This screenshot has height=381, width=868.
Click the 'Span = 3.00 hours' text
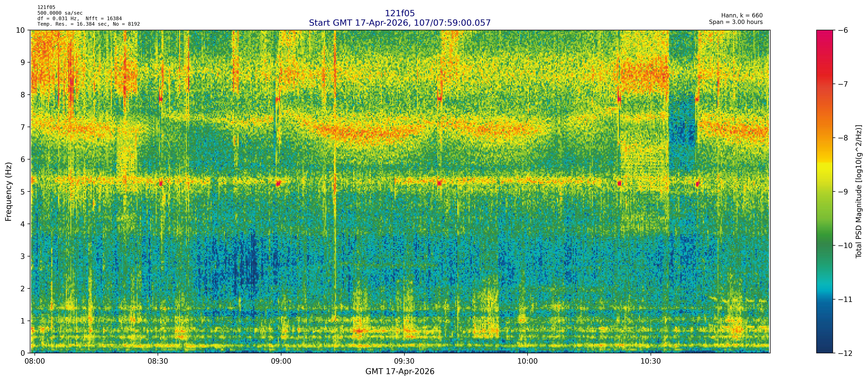tap(736, 22)
